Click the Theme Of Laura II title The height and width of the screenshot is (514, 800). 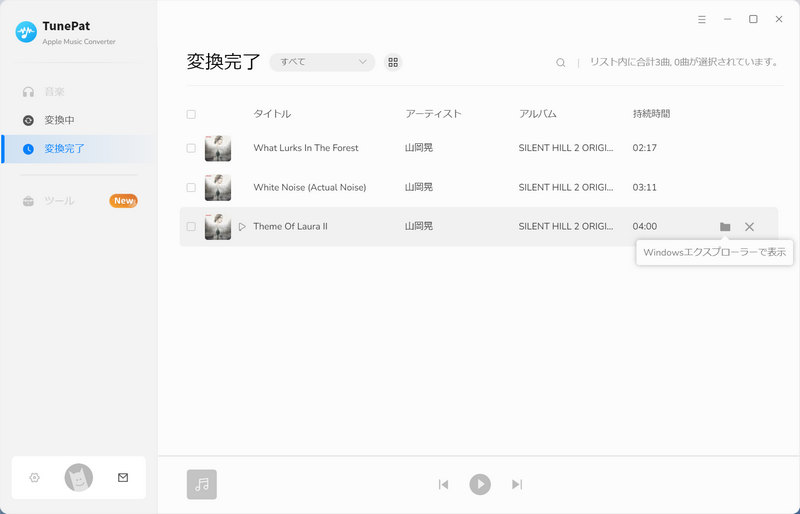pyautogui.click(x=290, y=227)
